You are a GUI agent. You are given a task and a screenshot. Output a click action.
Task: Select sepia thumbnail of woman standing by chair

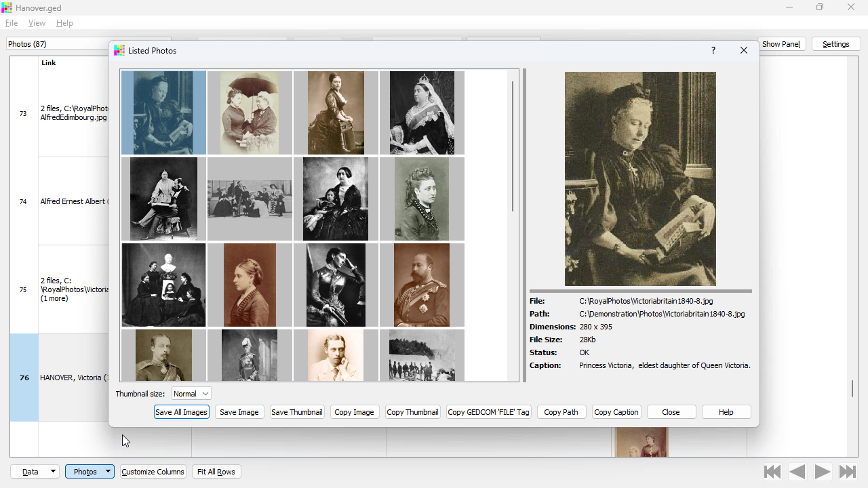point(336,113)
